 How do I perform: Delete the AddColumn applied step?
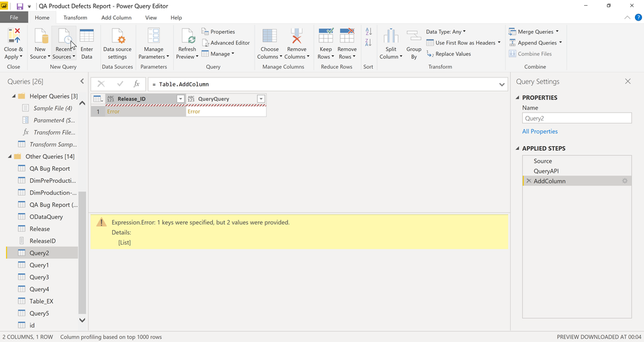(x=529, y=181)
